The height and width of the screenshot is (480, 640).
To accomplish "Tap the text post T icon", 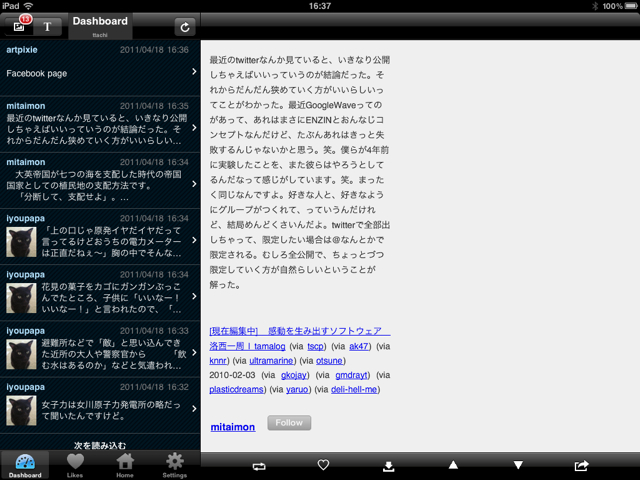I will [47, 27].
